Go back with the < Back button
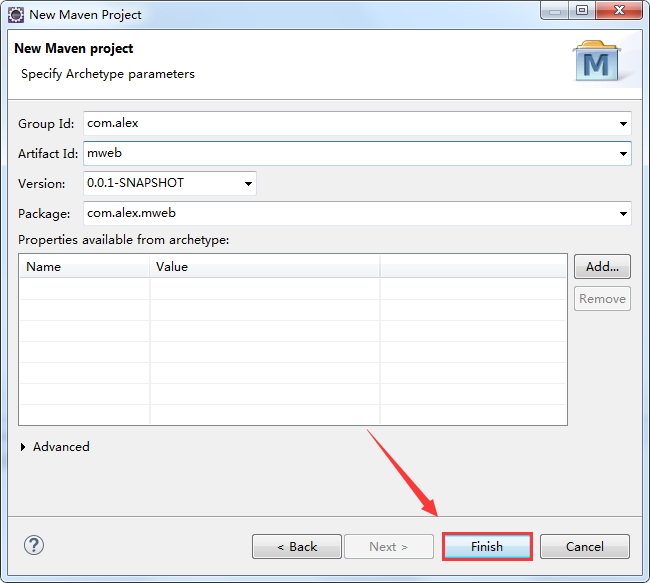The image size is (650, 583). pyautogui.click(x=297, y=547)
